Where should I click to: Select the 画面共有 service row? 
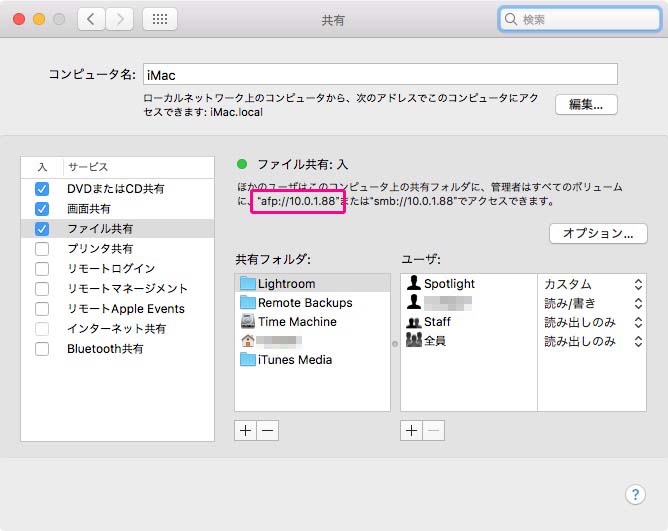click(x=118, y=209)
